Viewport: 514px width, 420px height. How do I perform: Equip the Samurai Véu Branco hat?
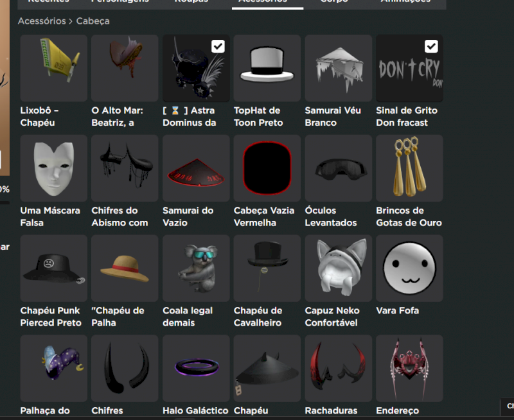[338, 68]
